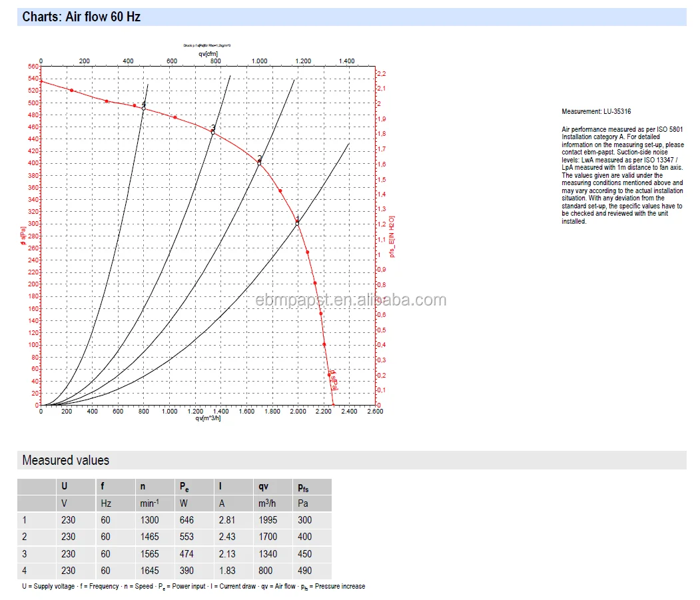Click operating point 1 marker on curve

[297, 224]
